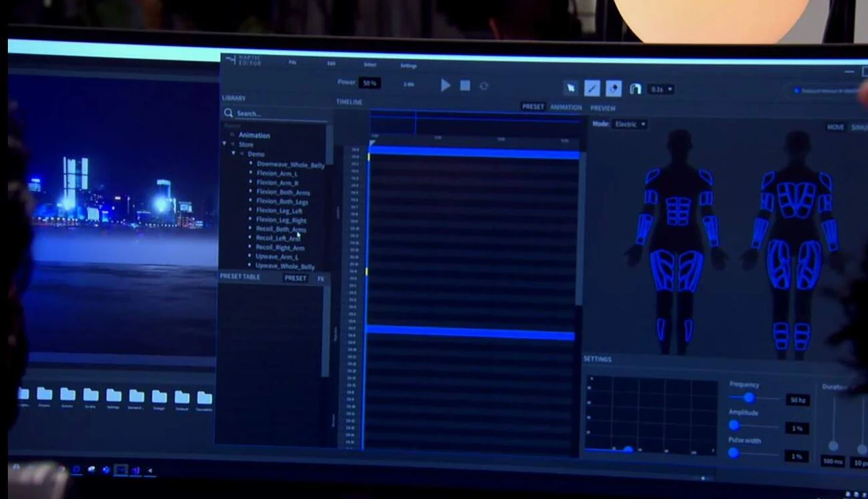The image size is (868, 499).
Task: Stop playback with the square Stop button
Action: coord(465,85)
